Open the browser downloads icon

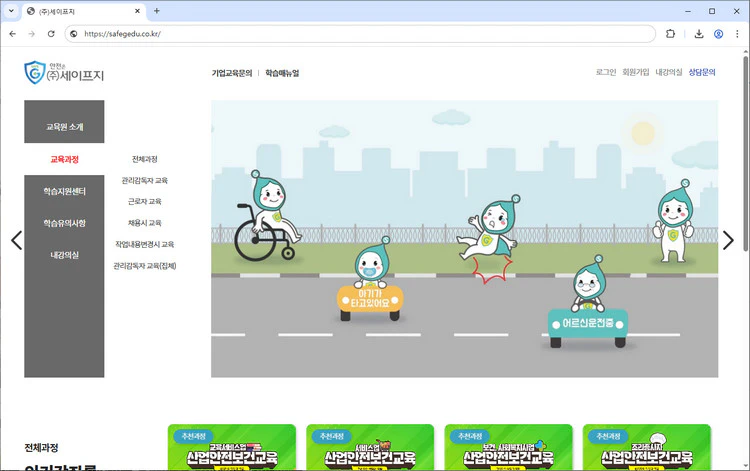click(699, 33)
